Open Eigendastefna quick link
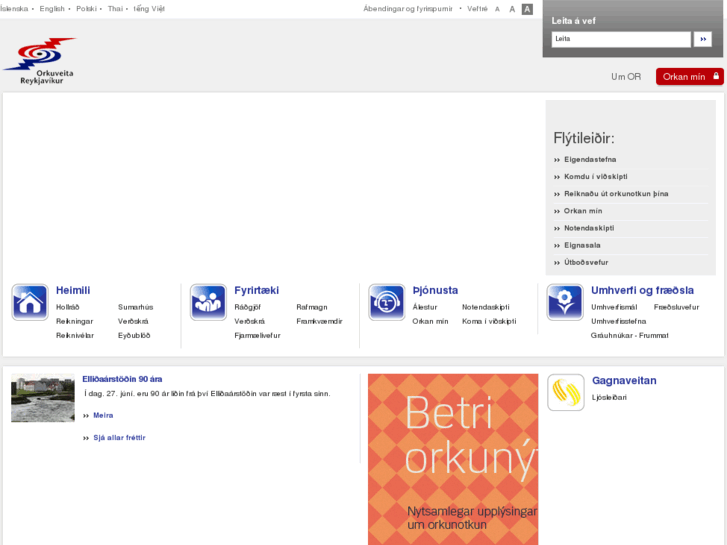Viewport: 727px width, 545px height. tap(589, 159)
